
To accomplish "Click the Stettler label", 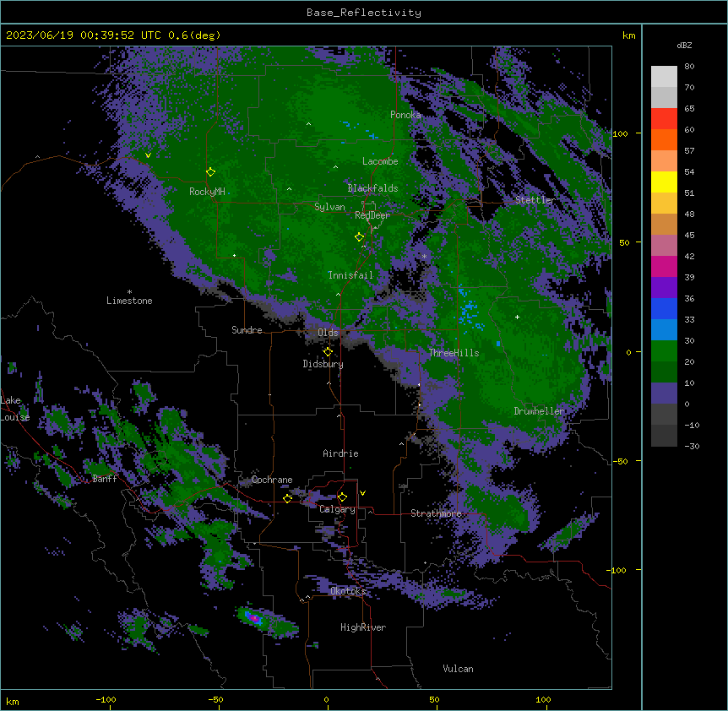I will [535, 200].
